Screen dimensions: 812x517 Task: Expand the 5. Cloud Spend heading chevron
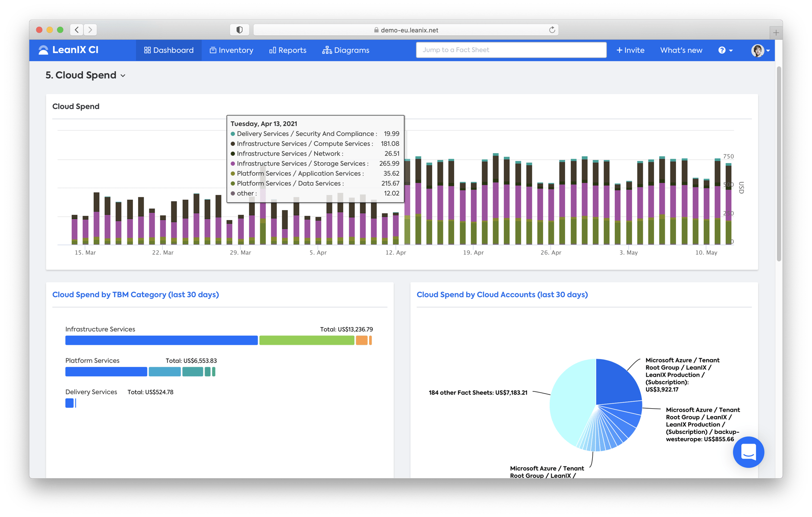(x=123, y=76)
